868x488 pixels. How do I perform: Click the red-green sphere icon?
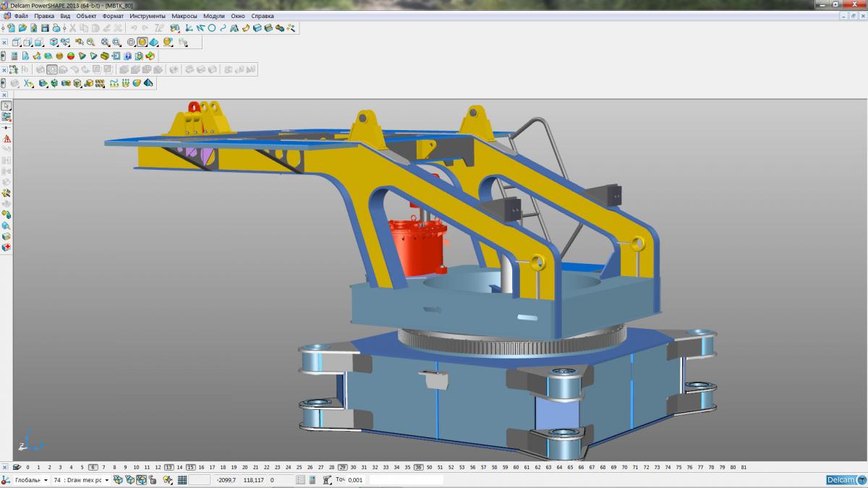coord(71,56)
